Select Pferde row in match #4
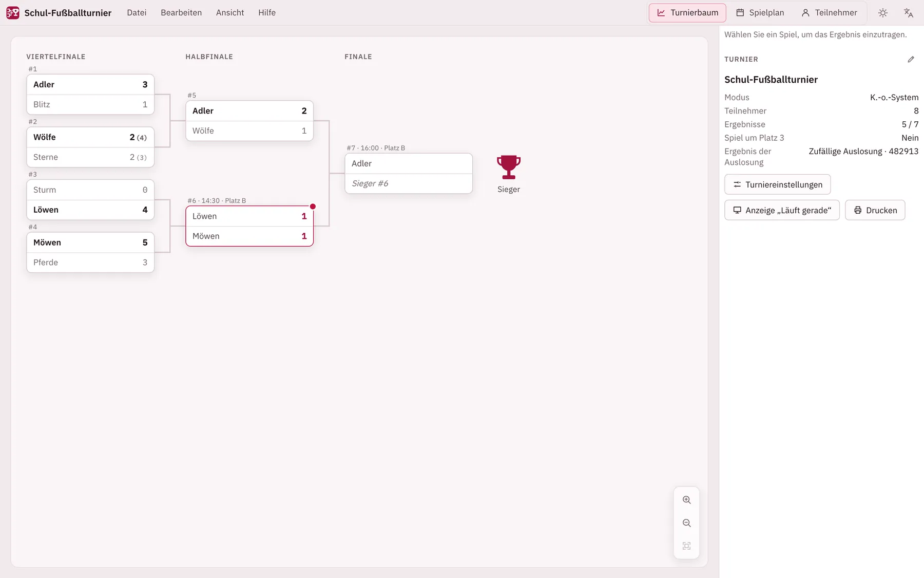924x578 pixels. pyautogui.click(x=90, y=263)
